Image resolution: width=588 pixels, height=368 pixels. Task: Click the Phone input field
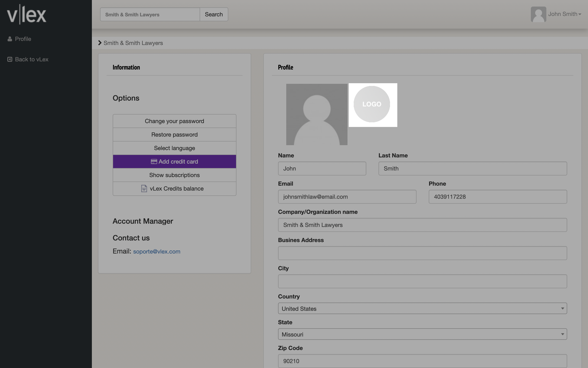pyautogui.click(x=498, y=197)
